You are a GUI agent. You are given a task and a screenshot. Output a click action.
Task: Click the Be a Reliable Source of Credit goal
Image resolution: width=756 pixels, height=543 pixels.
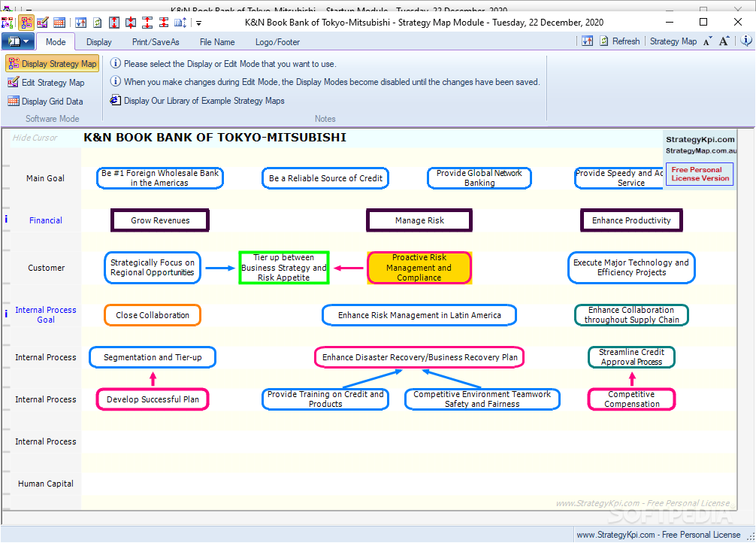[325, 178]
